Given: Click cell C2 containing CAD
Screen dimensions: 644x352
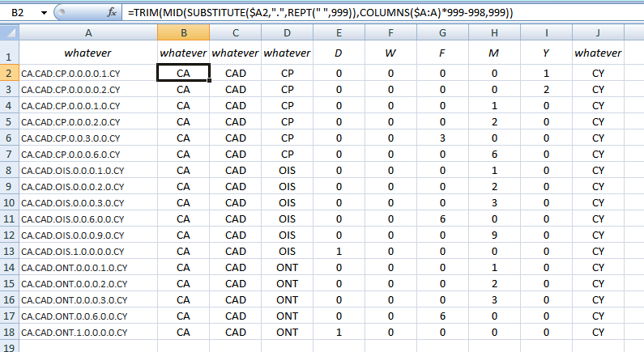Looking at the screenshot, I should pos(236,74).
